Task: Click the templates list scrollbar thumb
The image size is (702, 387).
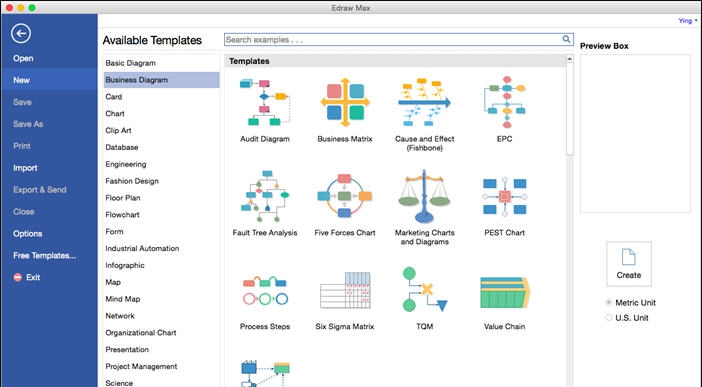Action: coord(569,108)
